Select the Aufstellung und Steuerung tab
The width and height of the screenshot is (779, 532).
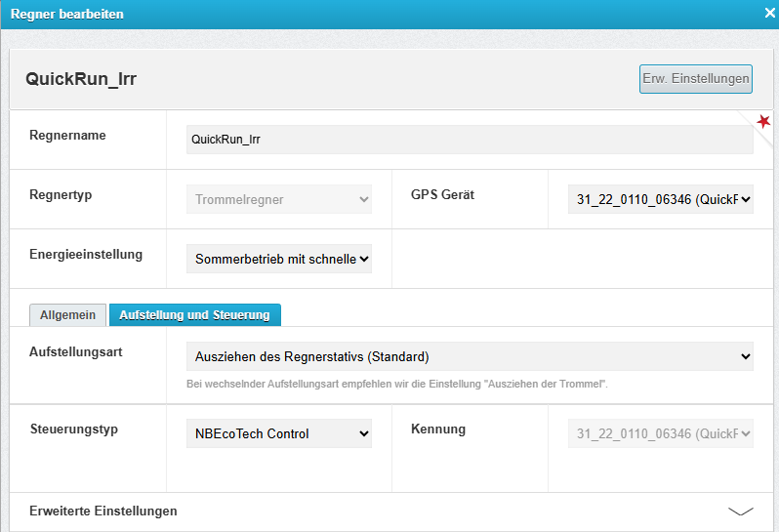[x=194, y=314]
